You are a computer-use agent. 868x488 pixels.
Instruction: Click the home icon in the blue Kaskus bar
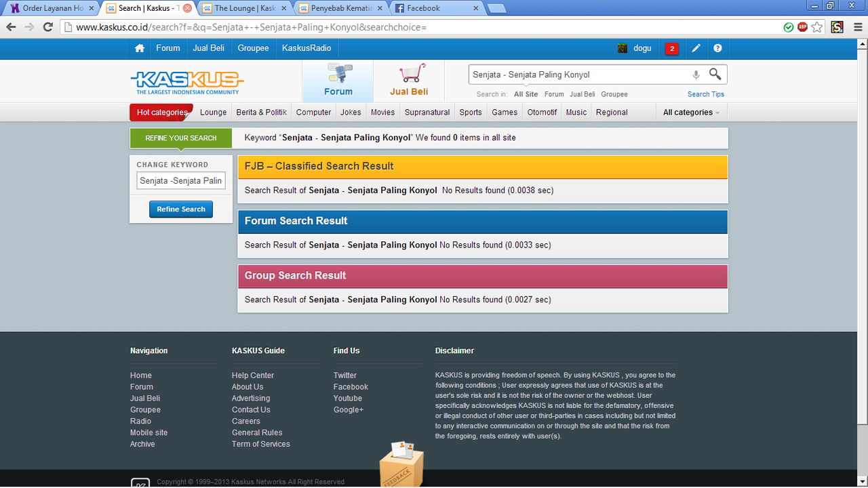click(x=140, y=48)
